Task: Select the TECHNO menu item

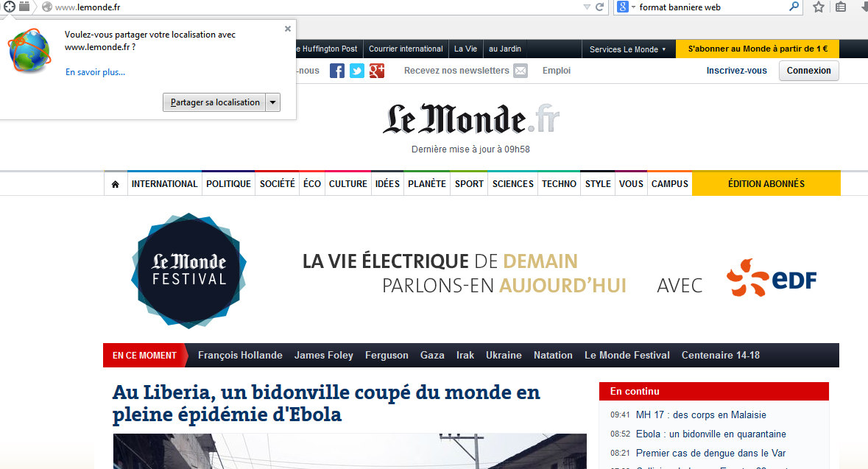Action: point(559,184)
